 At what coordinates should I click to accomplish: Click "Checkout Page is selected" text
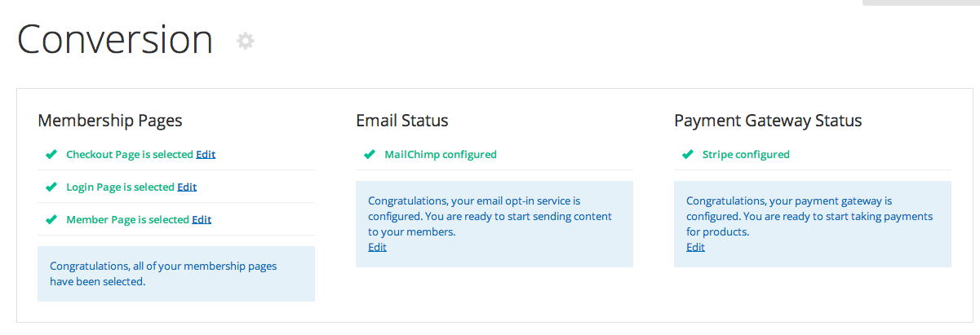tap(129, 154)
